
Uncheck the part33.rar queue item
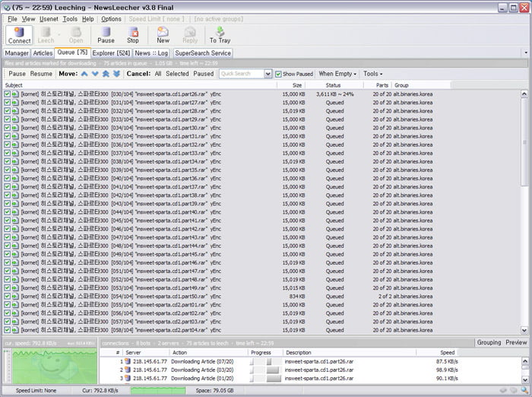click(7, 153)
